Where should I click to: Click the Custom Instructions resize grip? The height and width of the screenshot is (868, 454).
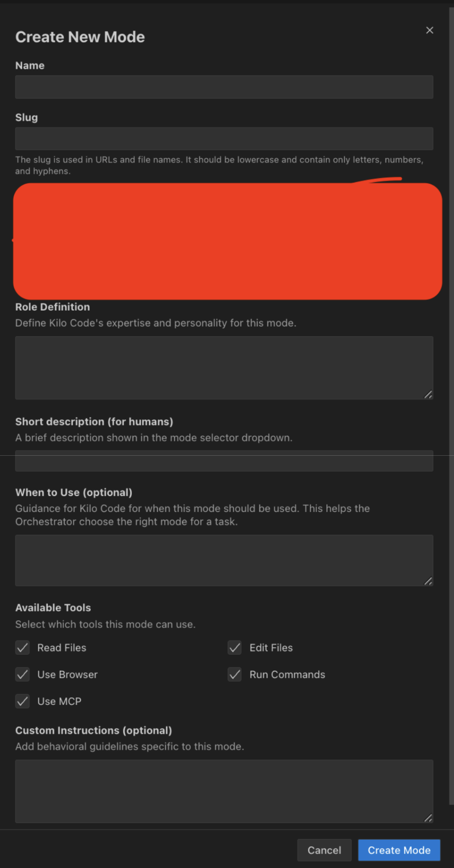point(428,818)
